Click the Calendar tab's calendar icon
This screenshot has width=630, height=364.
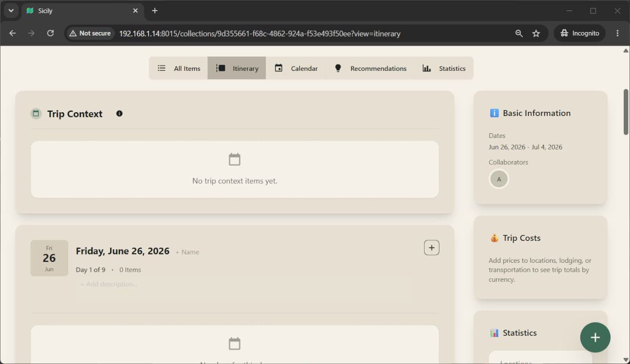click(x=279, y=68)
